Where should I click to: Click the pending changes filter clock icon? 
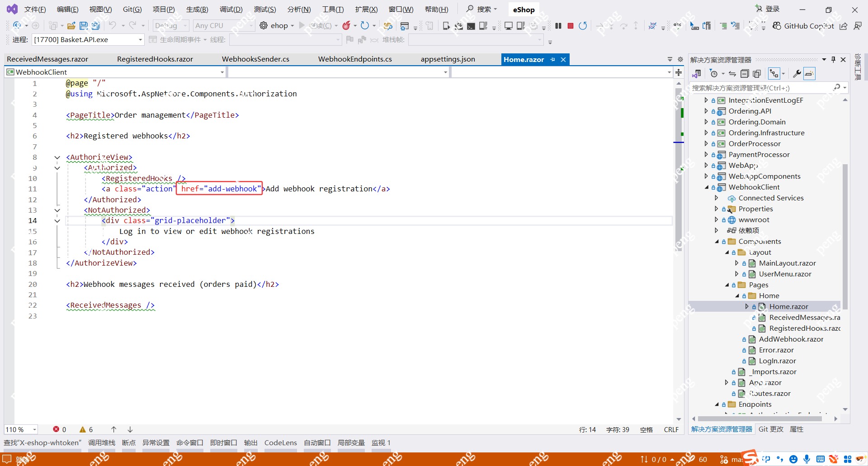[714, 74]
